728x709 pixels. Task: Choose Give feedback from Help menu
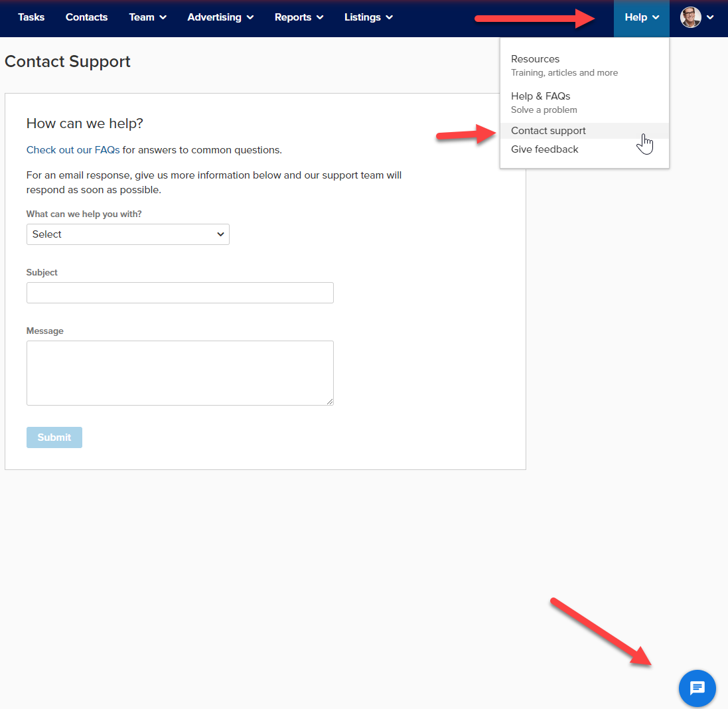point(544,149)
